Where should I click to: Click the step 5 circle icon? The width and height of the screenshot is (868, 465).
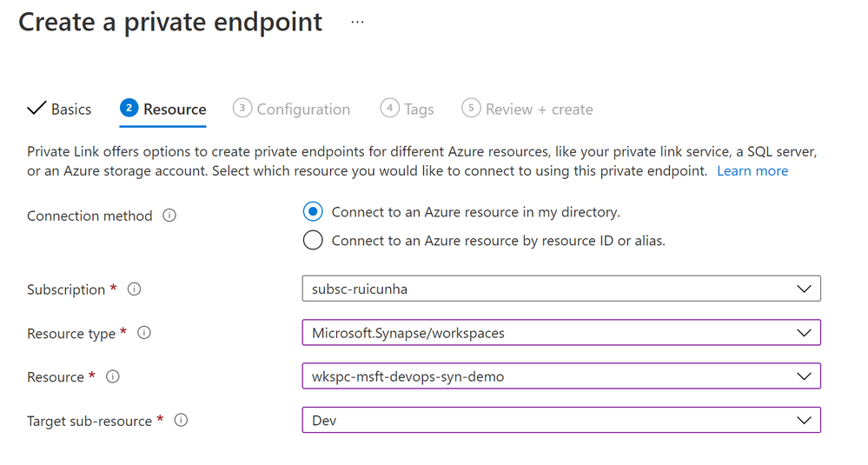click(x=471, y=108)
